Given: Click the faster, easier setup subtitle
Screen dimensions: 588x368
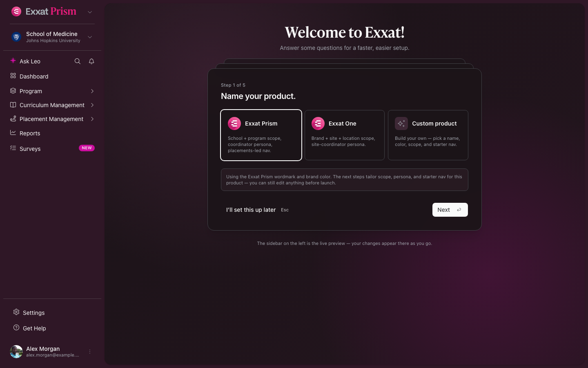Looking at the screenshot, I should (x=345, y=48).
